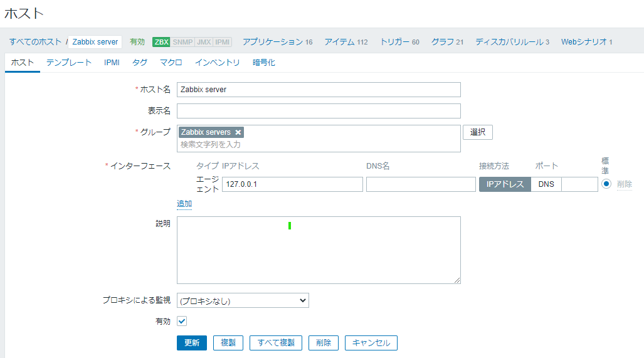644x358 pixels.
Task: Click the ホスト名 input field
Action: [319, 90]
